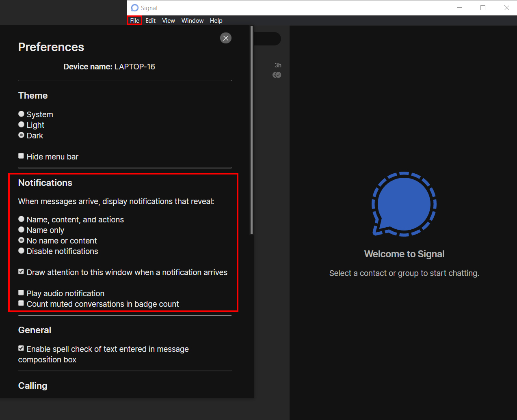Choose No name or content option
This screenshot has width=517, height=420.
[x=21, y=240]
